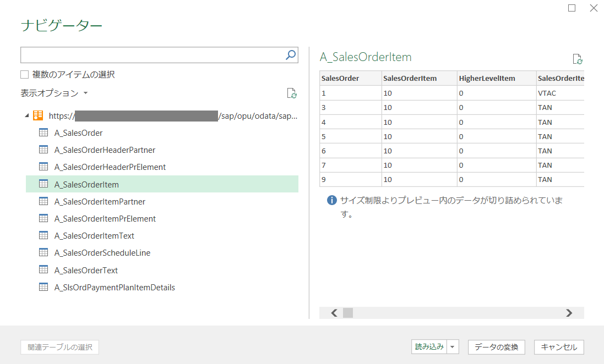Viewport: 604px width, 364px height.
Task: Open the 読み込み dropdown arrow
Action: [453, 347]
